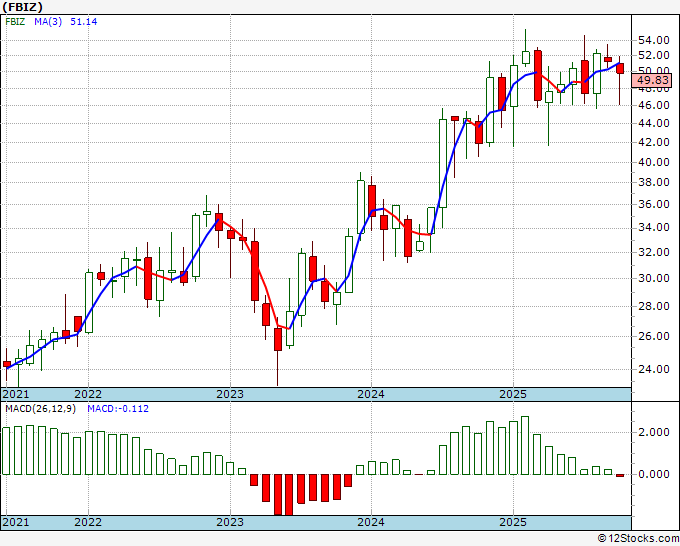
Task: Click 2023 on the price chart time axis
Action: (x=230, y=394)
